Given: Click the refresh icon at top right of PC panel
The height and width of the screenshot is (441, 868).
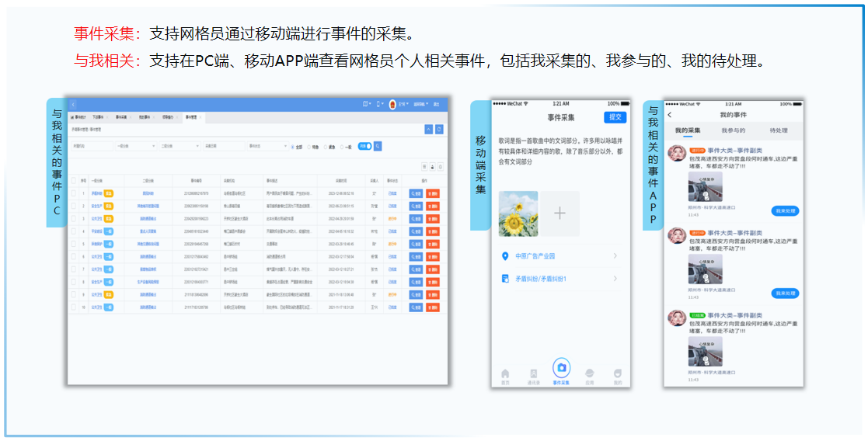Looking at the screenshot, I should (x=439, y=129).
